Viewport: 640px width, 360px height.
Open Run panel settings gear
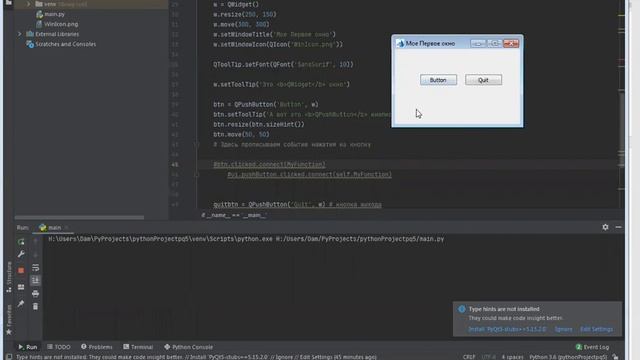click(605, 227)
